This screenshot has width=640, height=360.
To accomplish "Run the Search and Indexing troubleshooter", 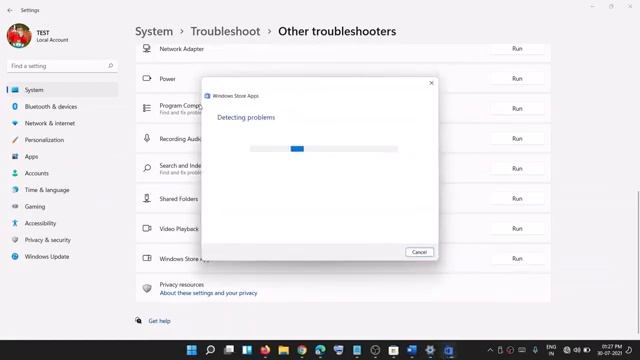I will pos(517,169).
